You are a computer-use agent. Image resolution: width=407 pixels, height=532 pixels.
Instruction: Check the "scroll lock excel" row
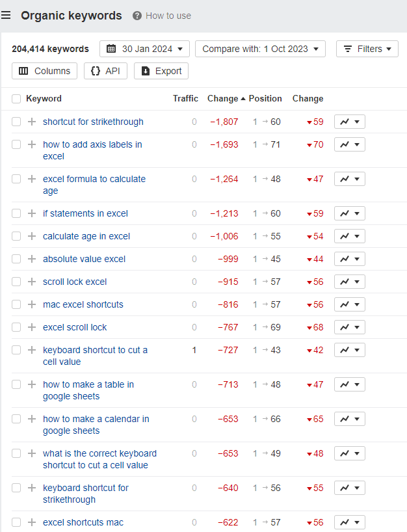click(16, 282)
